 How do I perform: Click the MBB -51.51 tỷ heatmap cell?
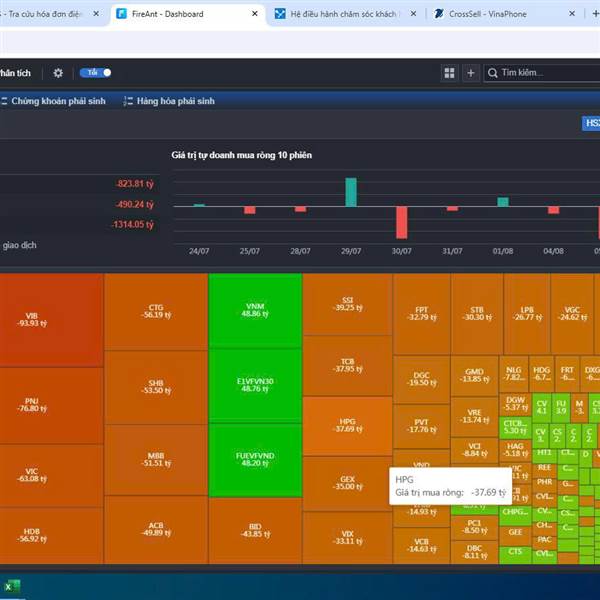pos(156,460)
